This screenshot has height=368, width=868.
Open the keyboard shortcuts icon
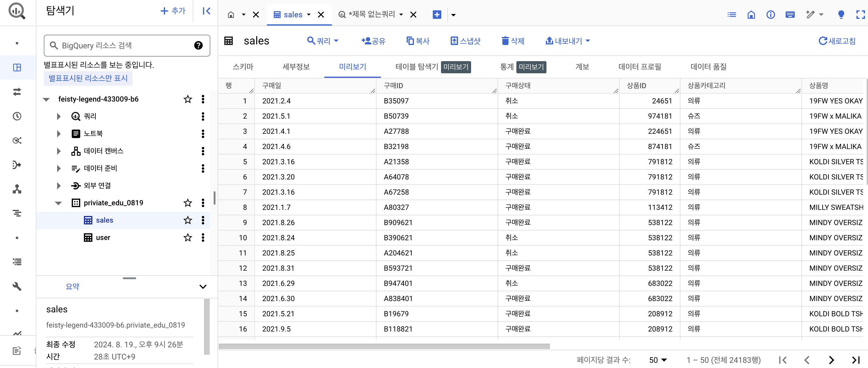(790, 15)
